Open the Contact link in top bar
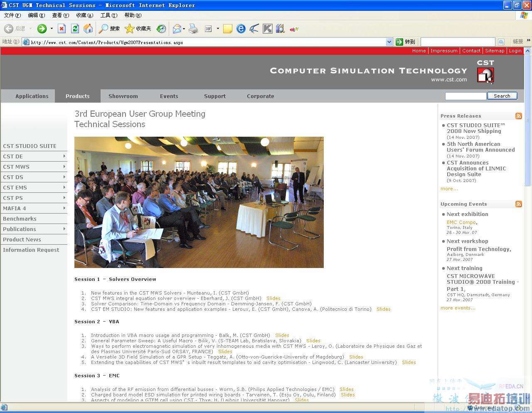The width and height of the screenshot is (532, 413). (471, 51)
